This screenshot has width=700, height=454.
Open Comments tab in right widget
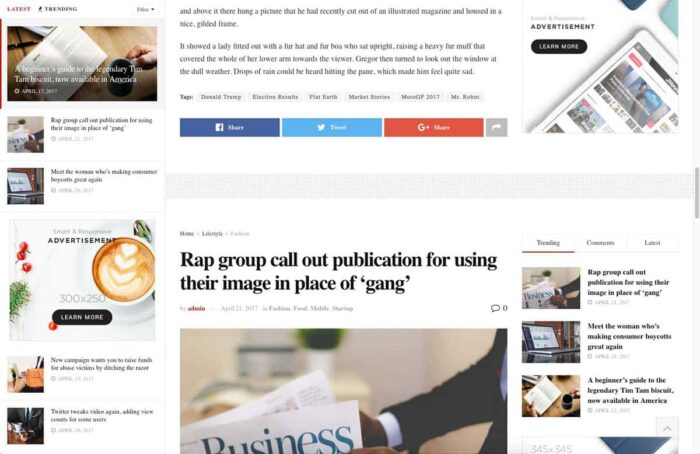pyautogui.click(x=600, y=243)
